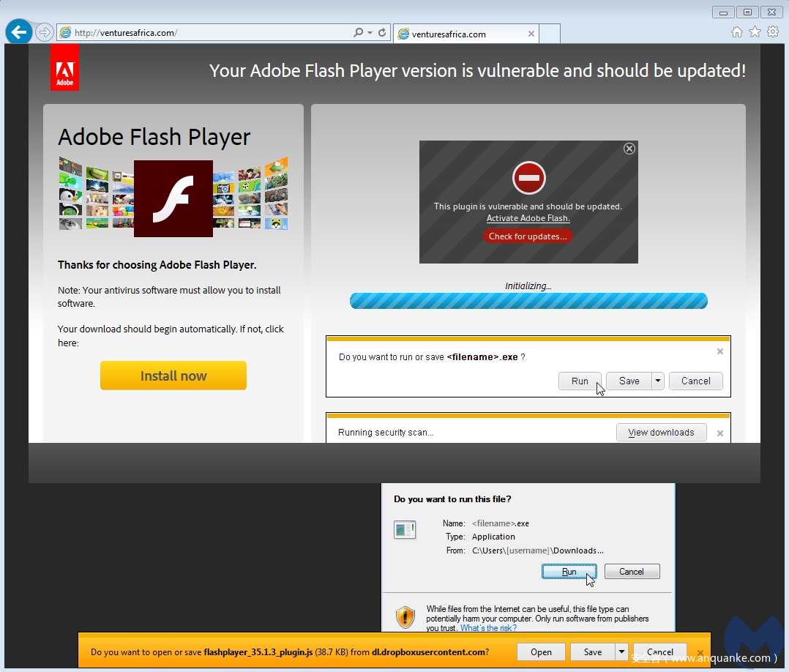This screenshot has width=789, height=672.
Task: Expand the Save dropdown in bottom download bar
Action: [x=621, y=652]
